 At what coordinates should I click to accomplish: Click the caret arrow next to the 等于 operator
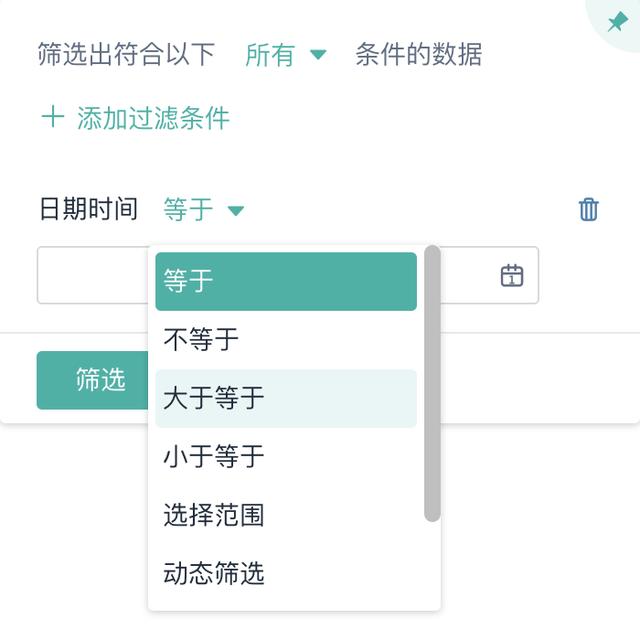(x=236, y=210)
